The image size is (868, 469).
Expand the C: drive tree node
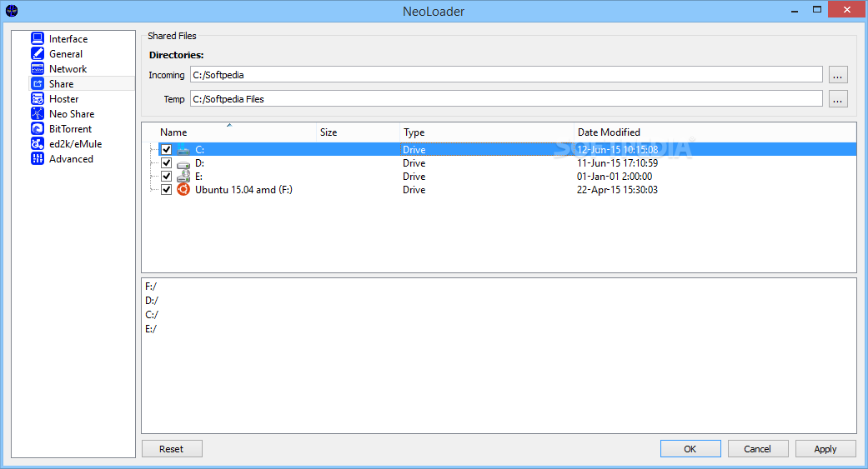(153, 149)
